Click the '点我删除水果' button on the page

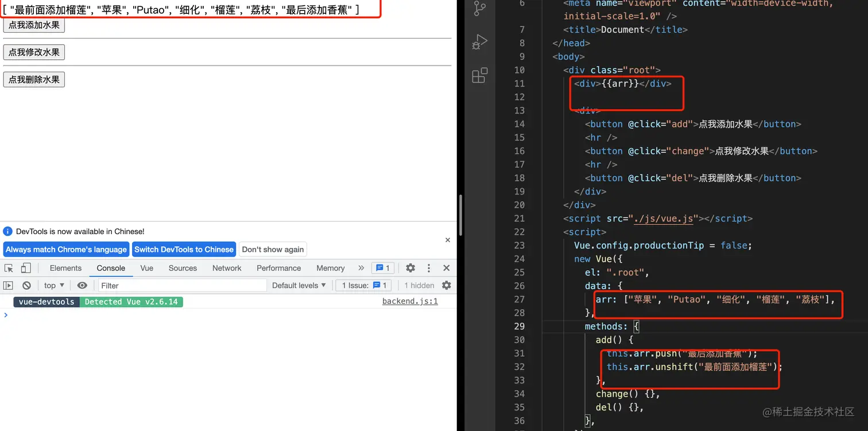[x=34, y=79]
